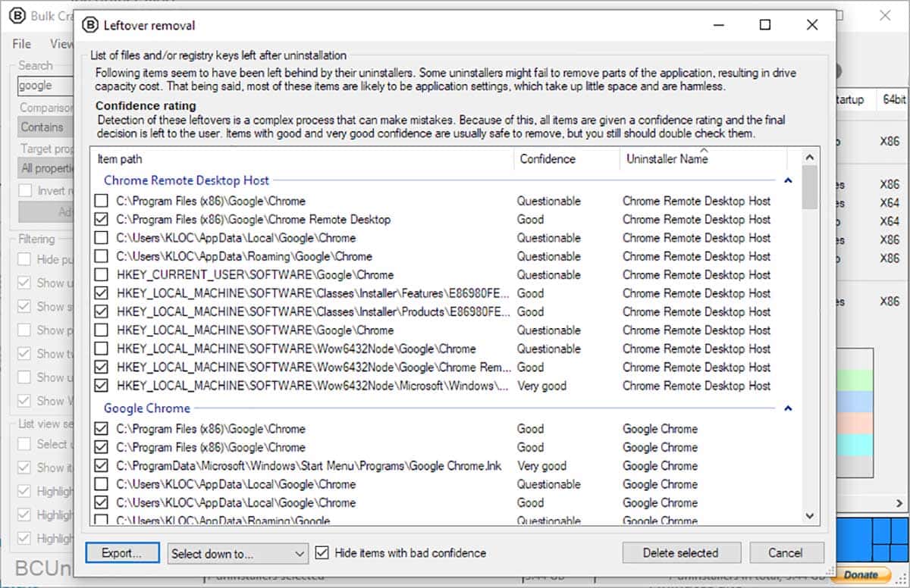910x588 pixels.
Task: Check the C:\Program Files (x86)\Google\Chrome item
Action: point(101,201)
